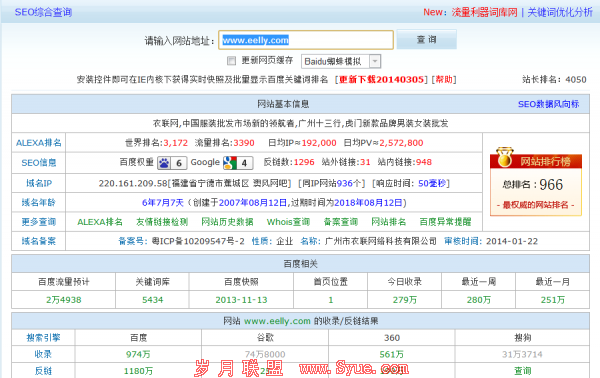Toggle the 更新网页缓存 checkbox

point(231,60)
